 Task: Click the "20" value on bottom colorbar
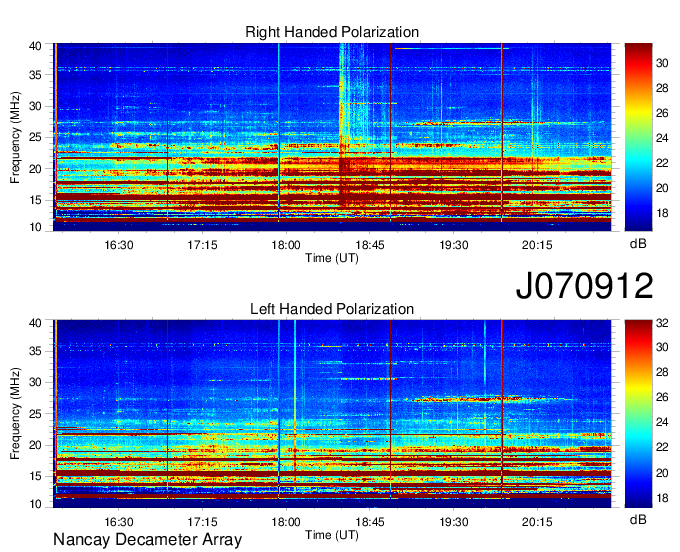point(662,473)
